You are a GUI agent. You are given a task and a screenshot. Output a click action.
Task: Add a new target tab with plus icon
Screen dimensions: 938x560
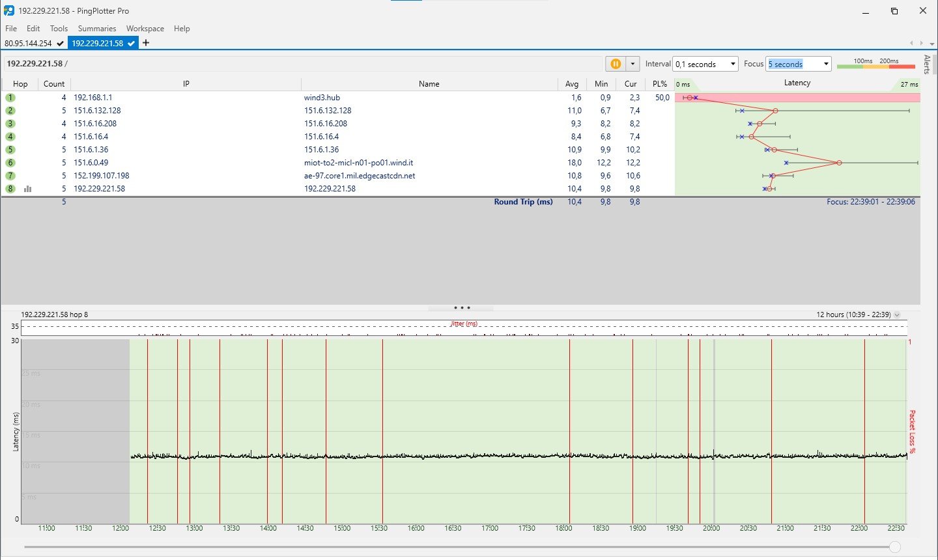(146, 43)
